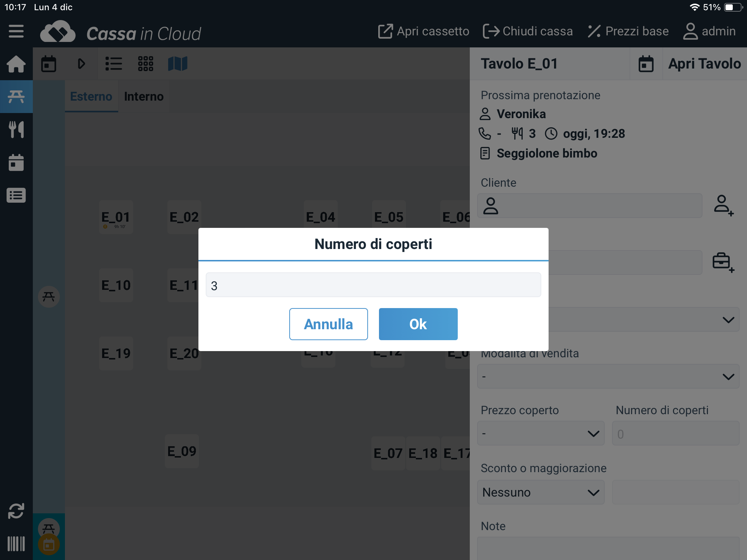
Task: Select the Esterno room tab
Action: (x=91, y=96)
